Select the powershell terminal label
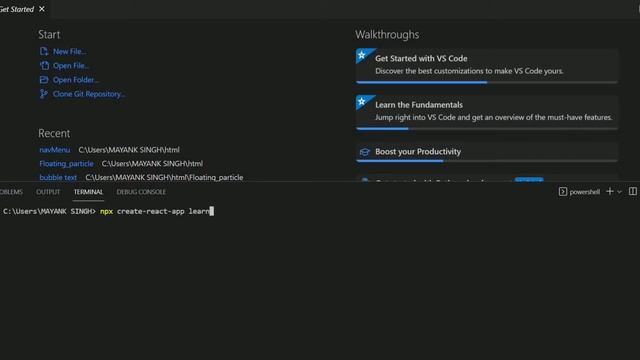 pyautogui.click(x=584, y=192)
